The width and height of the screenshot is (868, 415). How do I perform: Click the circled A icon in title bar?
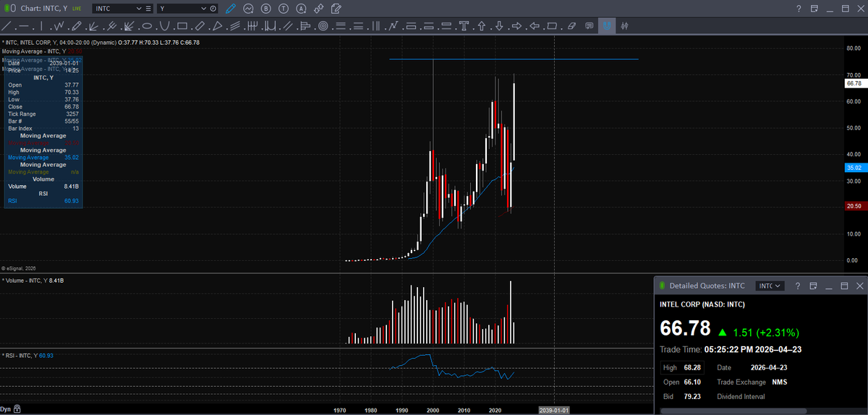(x=300, y=9)
